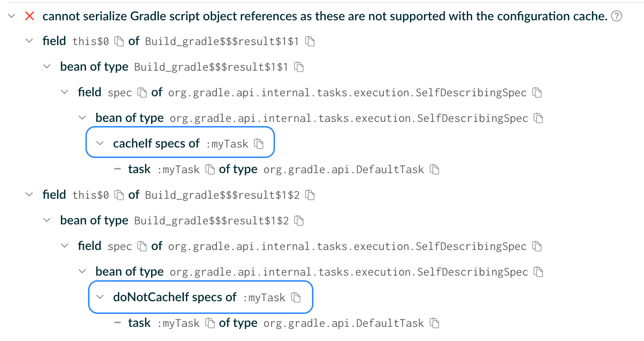Collapse the first SelfDescribingSpec bean node

[x=82, y=118]
